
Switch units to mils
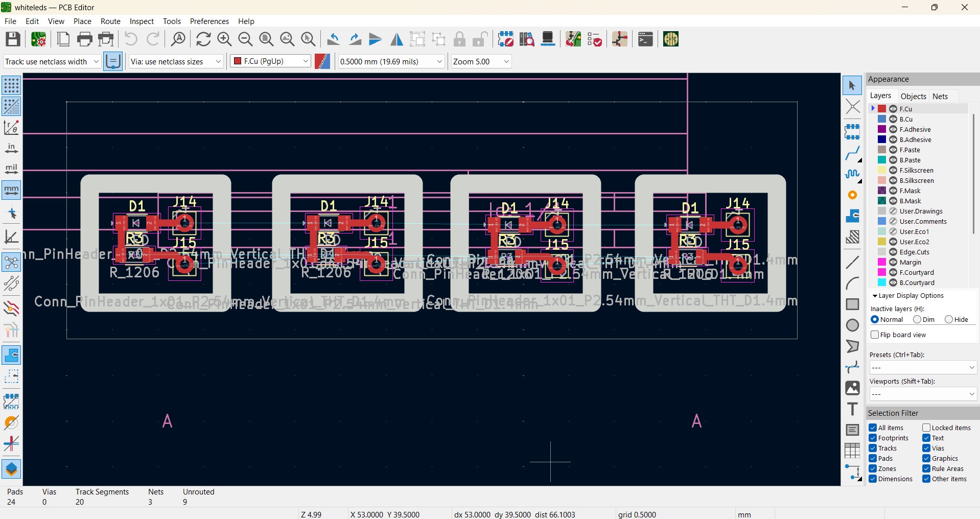pos(11,169)
